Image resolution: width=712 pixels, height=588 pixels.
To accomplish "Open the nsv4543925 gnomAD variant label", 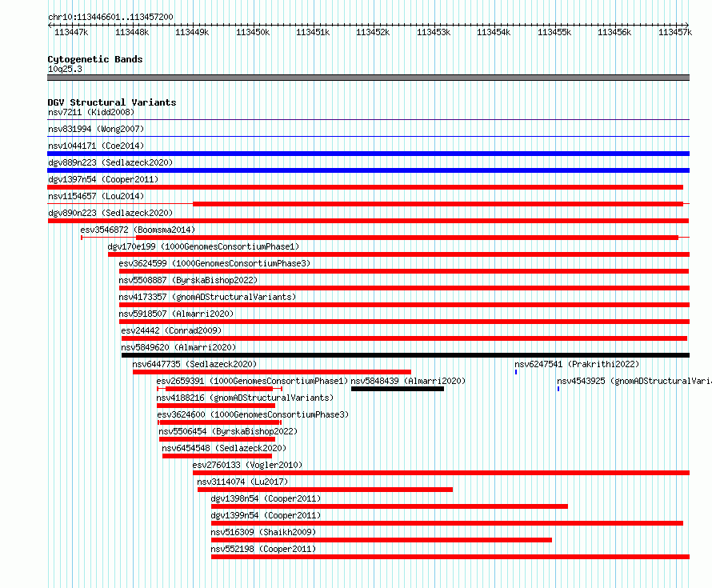I will 634,381.
